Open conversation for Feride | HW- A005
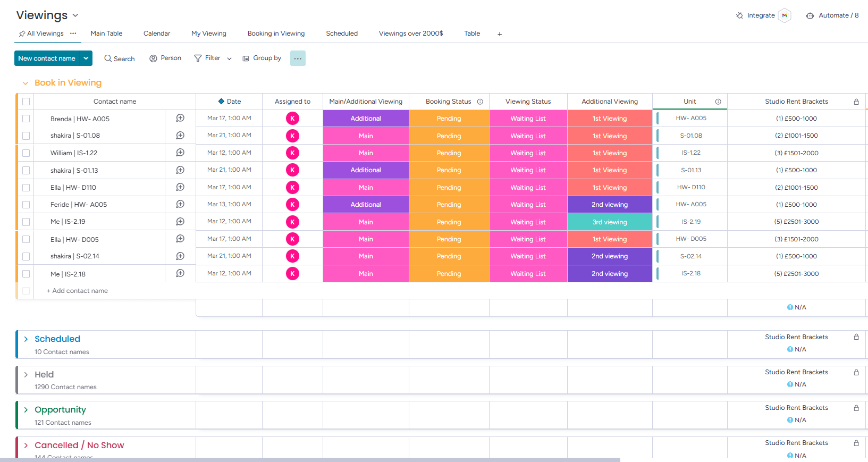The width and height of the screenshot is (868, 462). tap(180, 204)
